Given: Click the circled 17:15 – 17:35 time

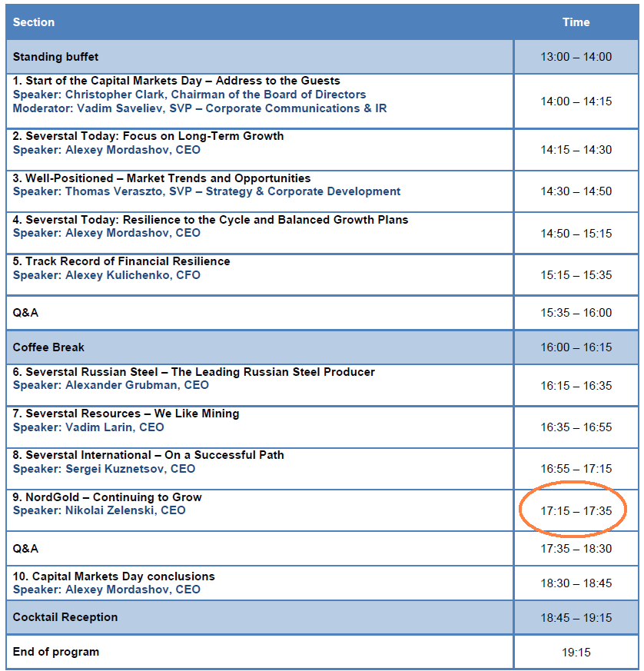Looking at the screenshot, I should click(576, 511).
